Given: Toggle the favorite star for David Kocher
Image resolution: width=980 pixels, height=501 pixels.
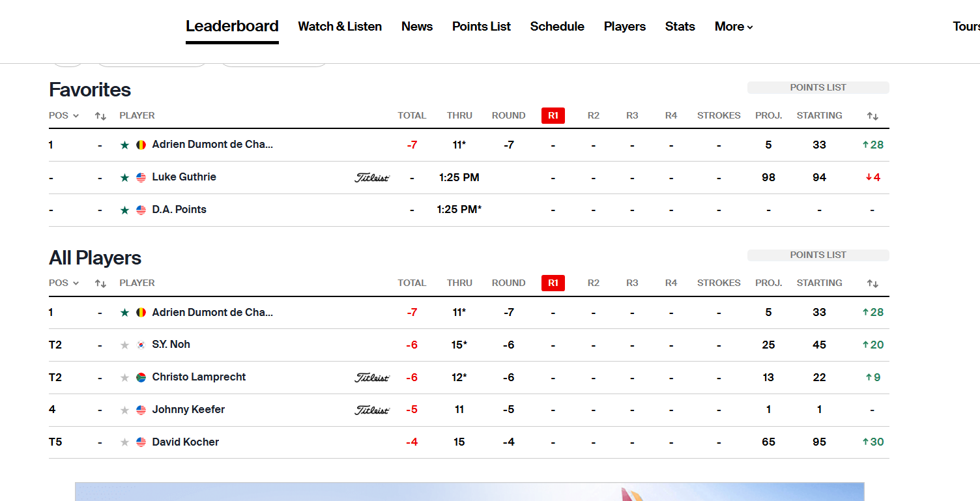Looking at the screenshot, I should tap(124, 442).
